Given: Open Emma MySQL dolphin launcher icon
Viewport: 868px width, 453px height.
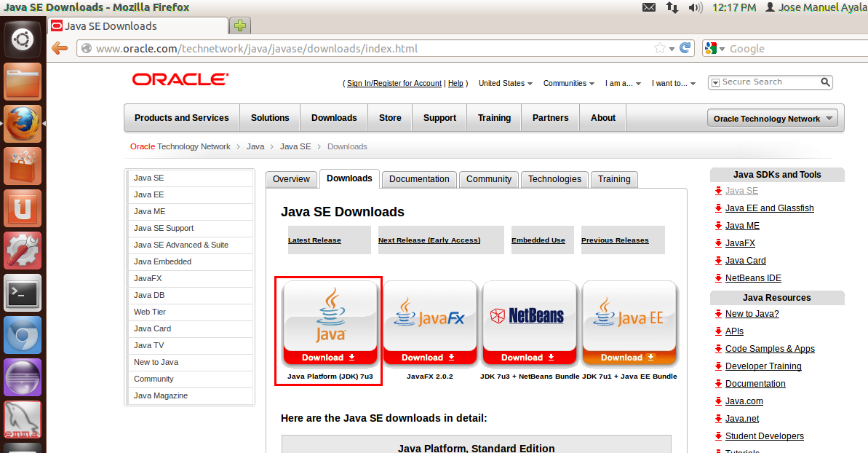Looking at the screenshot, I should click(x=22, y=419).
